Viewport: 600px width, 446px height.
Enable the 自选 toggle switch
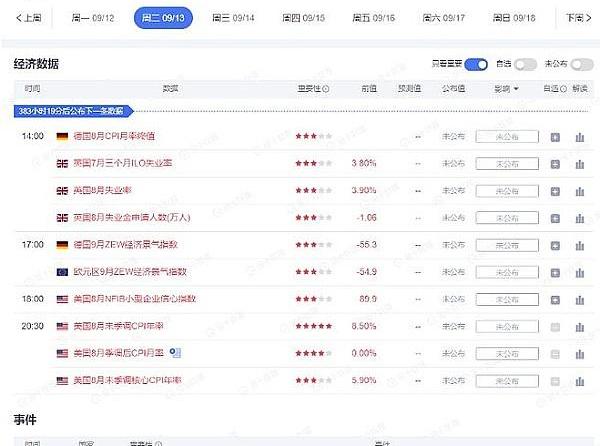[525, 64]
